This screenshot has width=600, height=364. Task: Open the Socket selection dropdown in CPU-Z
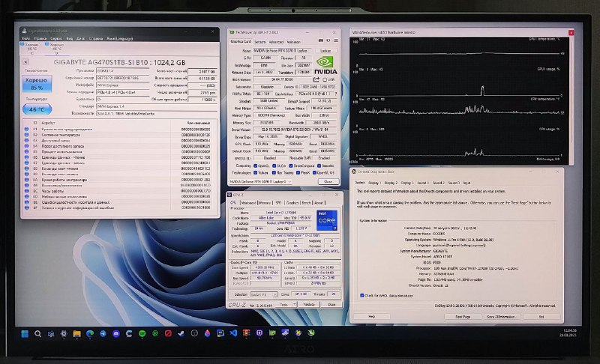[264, 294]
